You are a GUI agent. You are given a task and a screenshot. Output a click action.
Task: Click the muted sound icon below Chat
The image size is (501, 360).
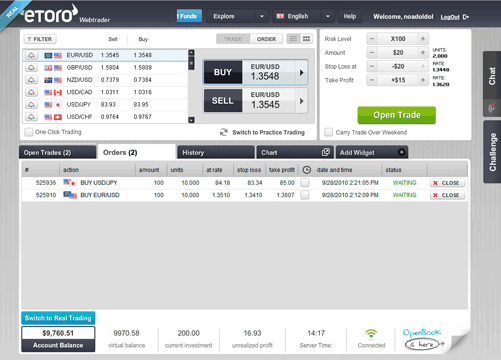coord(492,108)
